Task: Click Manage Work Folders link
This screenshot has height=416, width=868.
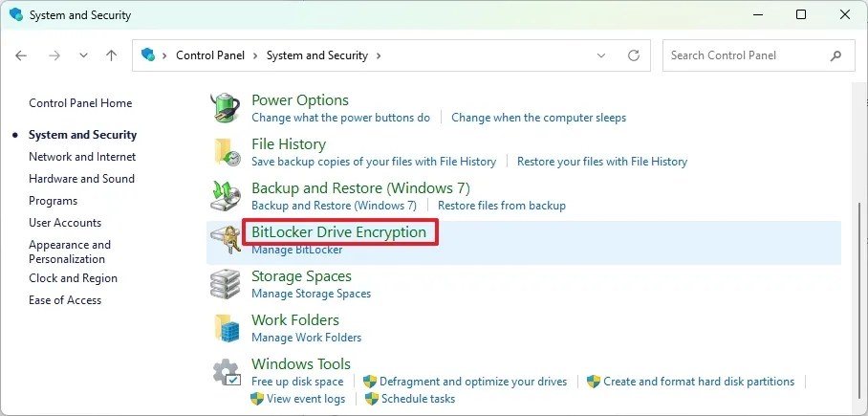Action: 306,338
